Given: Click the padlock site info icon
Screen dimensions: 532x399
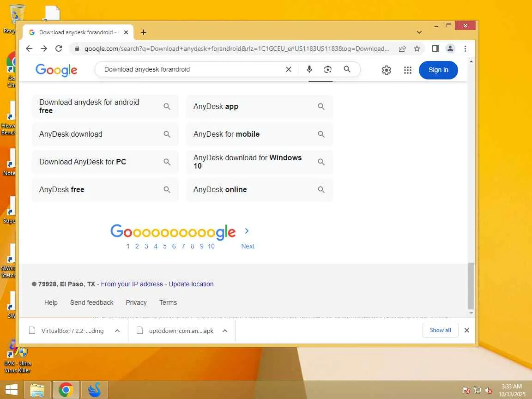Looking at the screenshot, I should click(77, 48).
